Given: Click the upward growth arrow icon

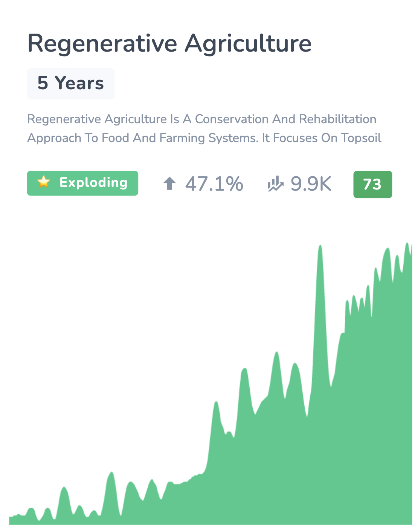Looking at the screenshot, I should (169, 184).
